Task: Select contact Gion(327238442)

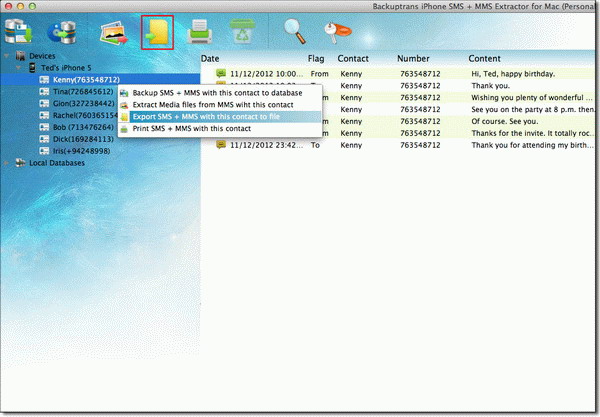Action: coord(84,103)
